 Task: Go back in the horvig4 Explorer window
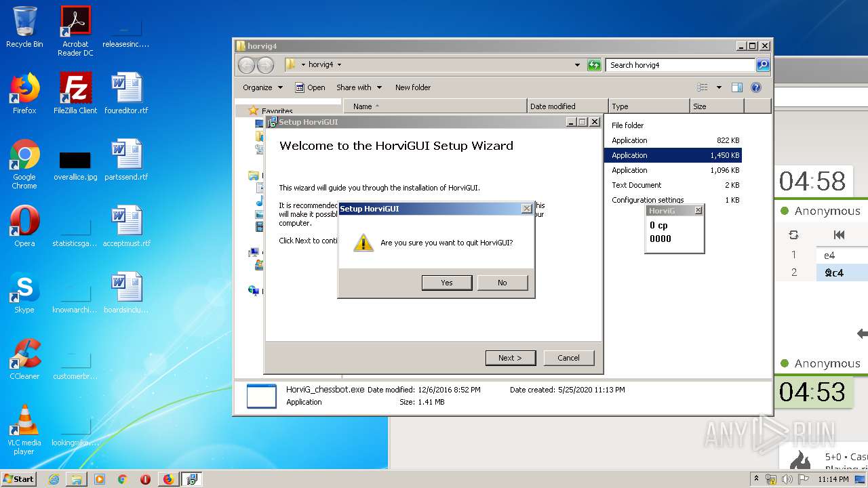pyautogui.click(x=246, y=65)
